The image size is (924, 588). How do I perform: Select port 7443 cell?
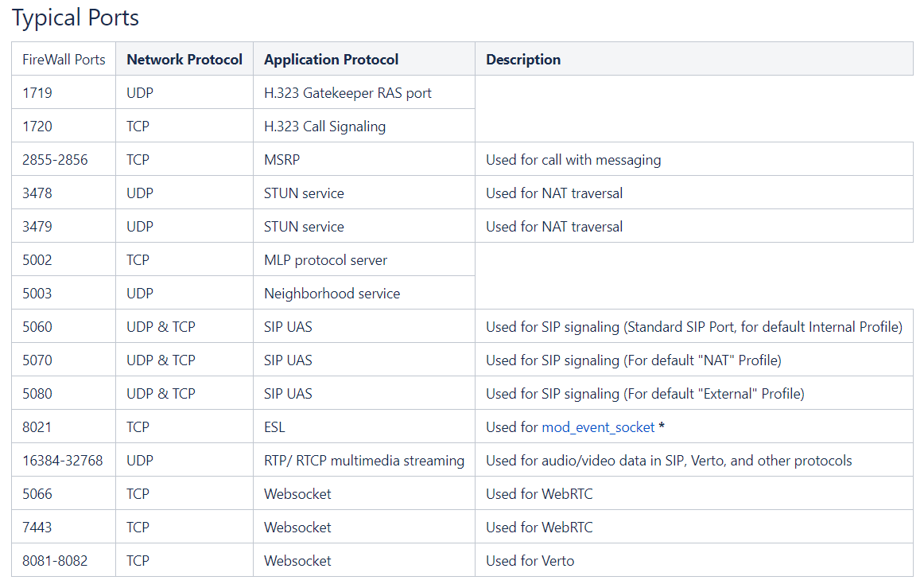click(x=64, y=528)
